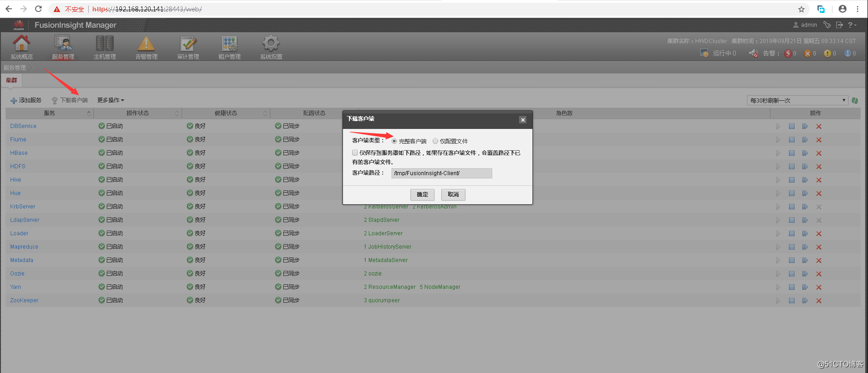Open Mapreduce service link
Viewport: 868px width, 373px height.
click(24, 247)
